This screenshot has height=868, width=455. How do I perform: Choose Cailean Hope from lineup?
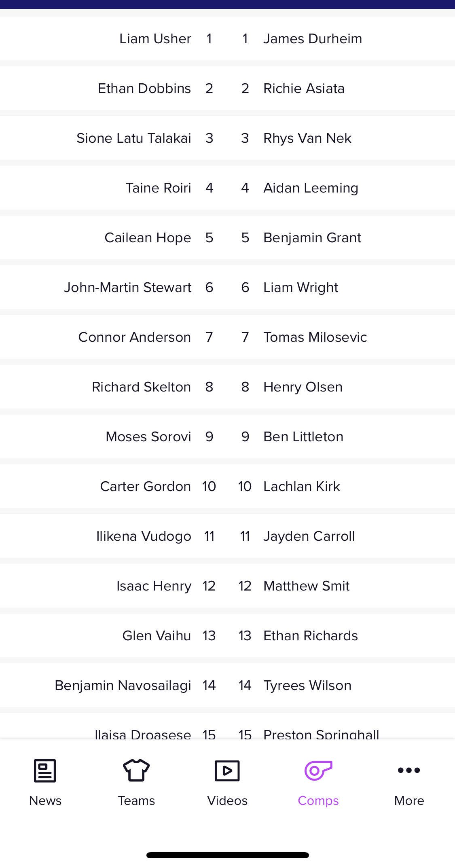coord(148,237)
